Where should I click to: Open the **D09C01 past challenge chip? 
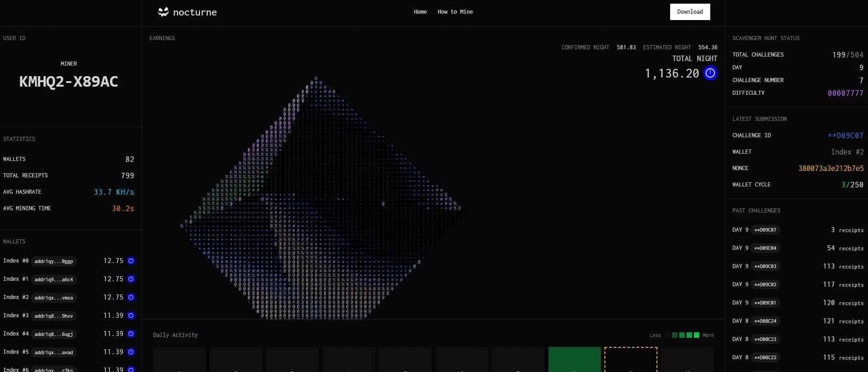(765, 303)
